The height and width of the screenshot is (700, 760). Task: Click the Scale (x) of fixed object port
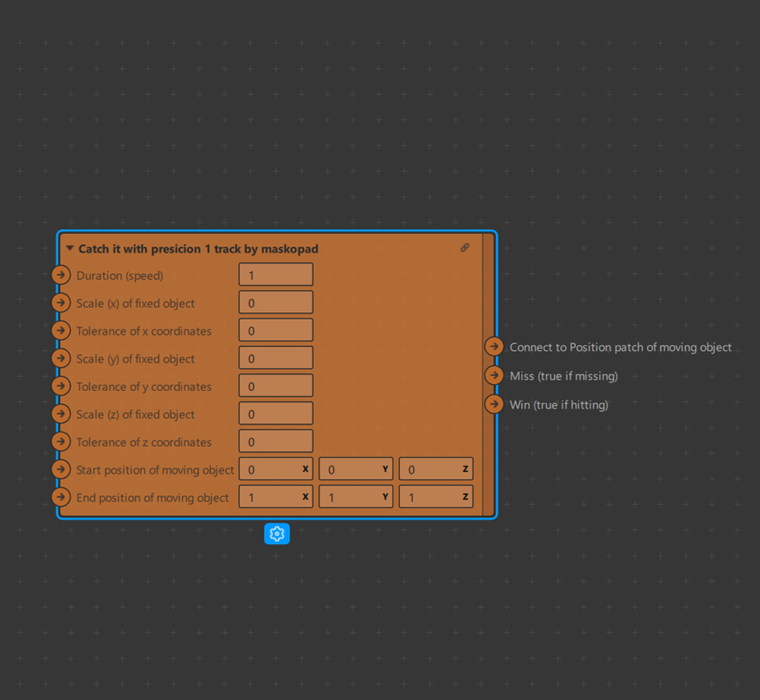(x=61, y=303)
